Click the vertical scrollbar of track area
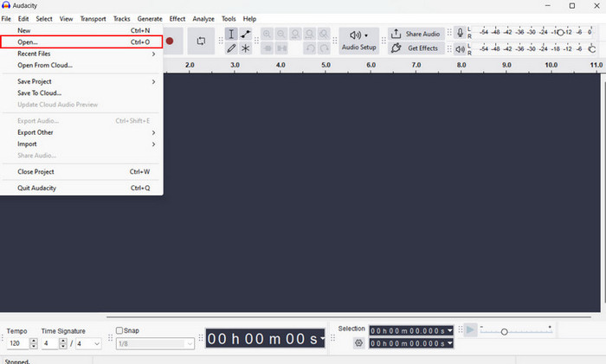This screenshot has width=606, height=364. click(603, 192)
